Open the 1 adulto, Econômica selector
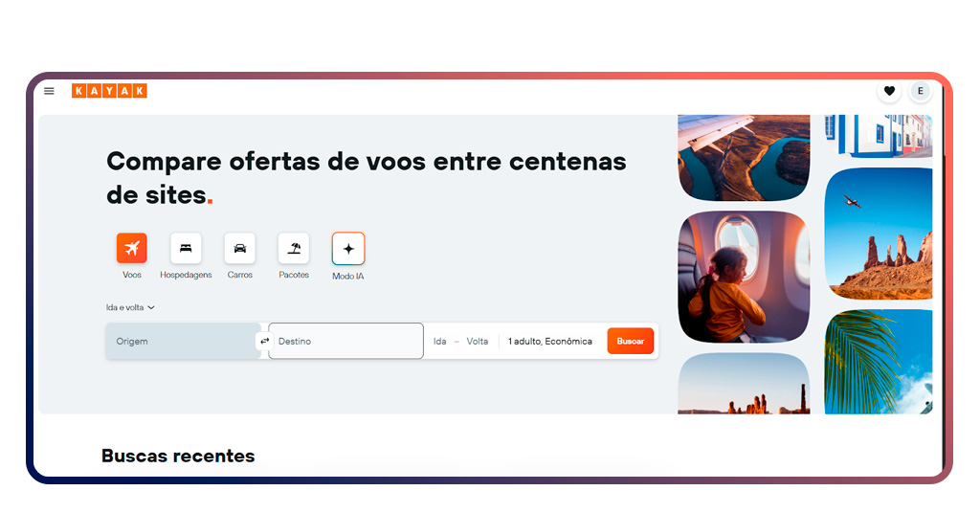This screenshot has height=513, width=980. 550,341
